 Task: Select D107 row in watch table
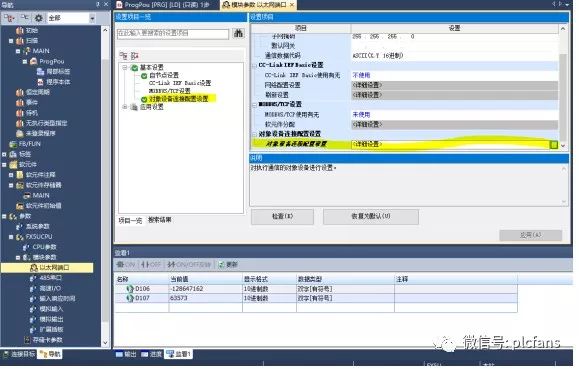[x=316, y=298]
